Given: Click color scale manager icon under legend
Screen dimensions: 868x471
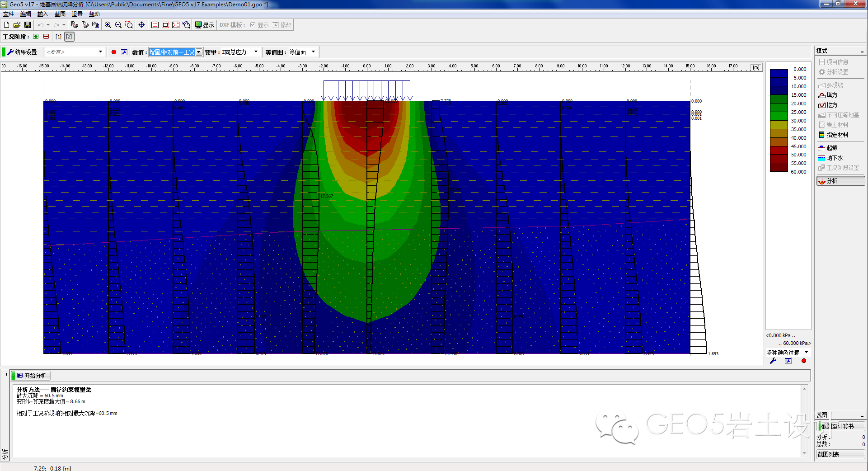Looking at the screenshot, I should pos(788,361).
